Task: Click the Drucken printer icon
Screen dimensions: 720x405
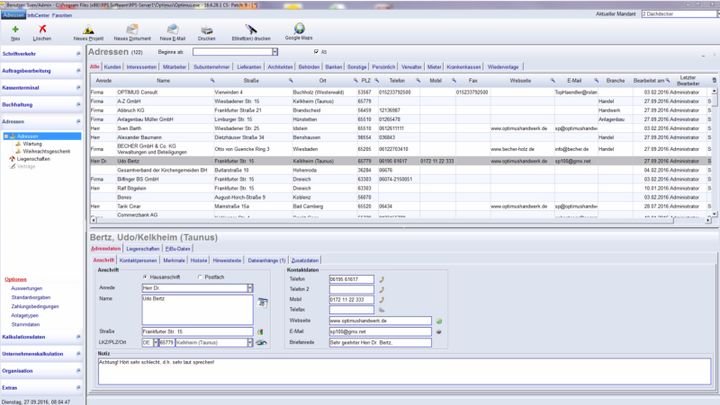Action: 207,31
